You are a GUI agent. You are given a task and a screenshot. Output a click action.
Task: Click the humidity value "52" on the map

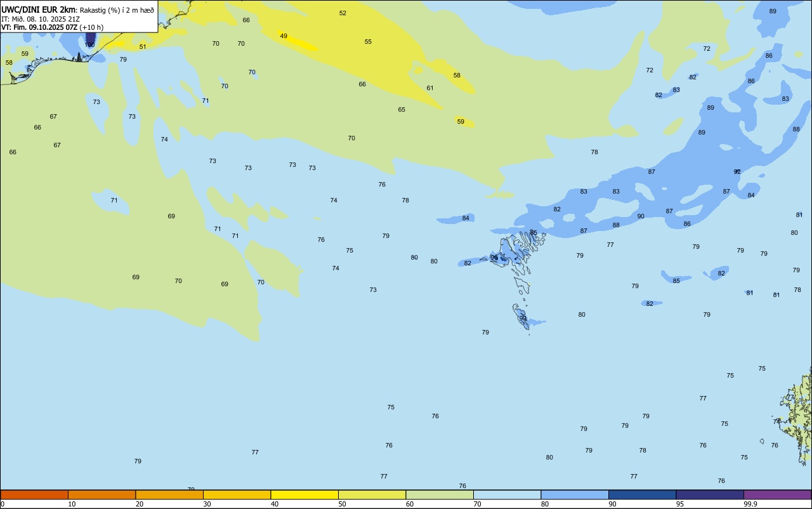(x=343, y=13)
